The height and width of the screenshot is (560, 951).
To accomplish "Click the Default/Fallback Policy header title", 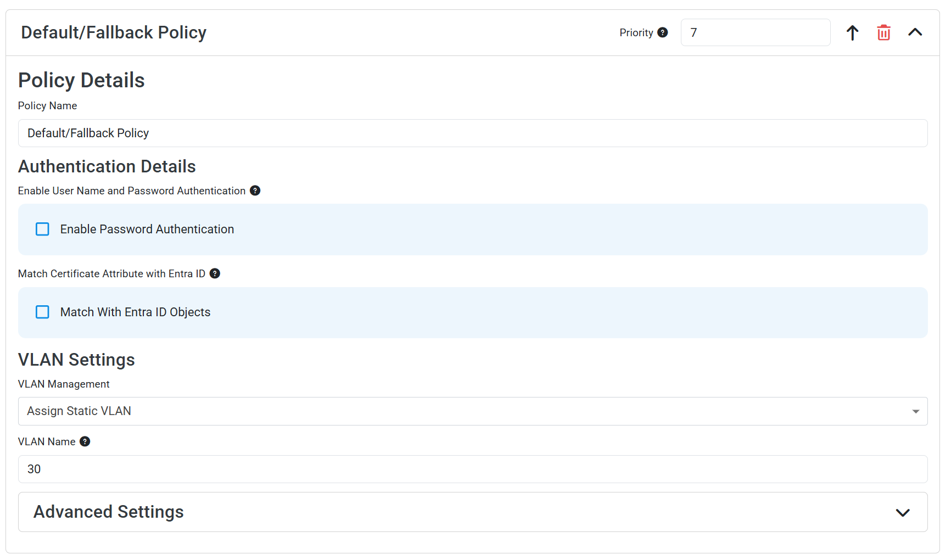I will 114,32.
